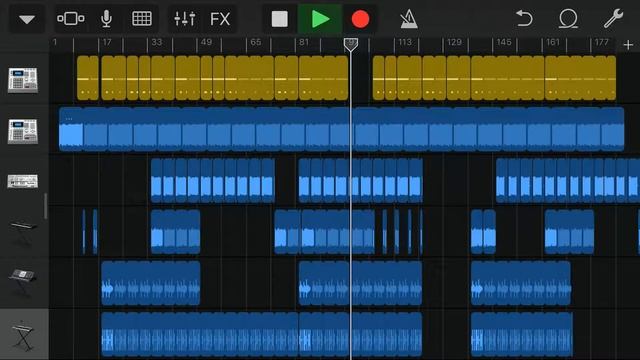Select the first drum machine track header
Screen dimensions: 640x360
coord(23,80)
